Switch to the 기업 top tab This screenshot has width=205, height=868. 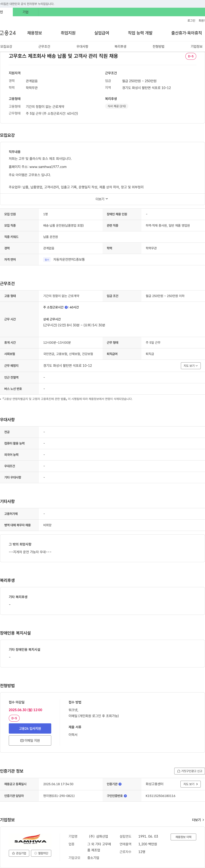coord(26,12)
